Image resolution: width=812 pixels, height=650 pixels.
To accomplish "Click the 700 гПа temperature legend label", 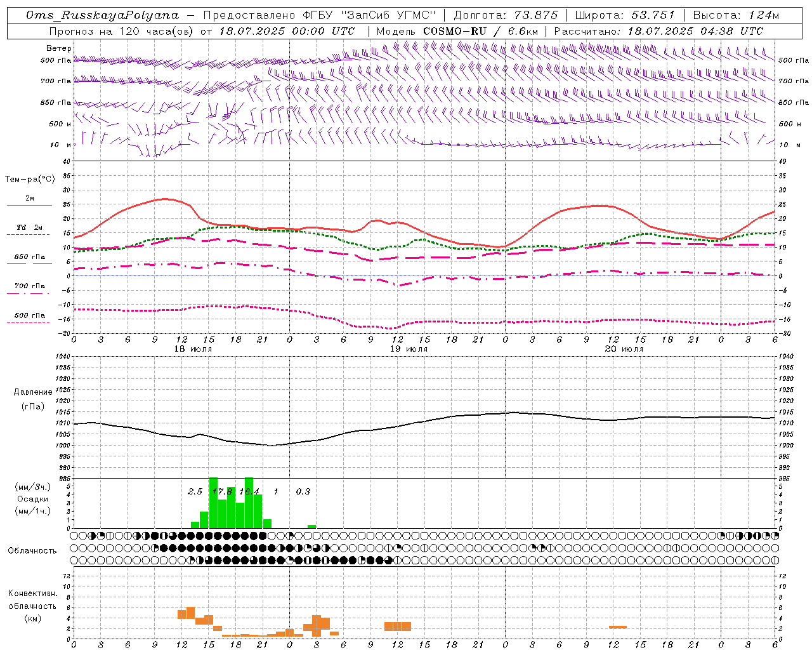I will [x=30, y=286].
